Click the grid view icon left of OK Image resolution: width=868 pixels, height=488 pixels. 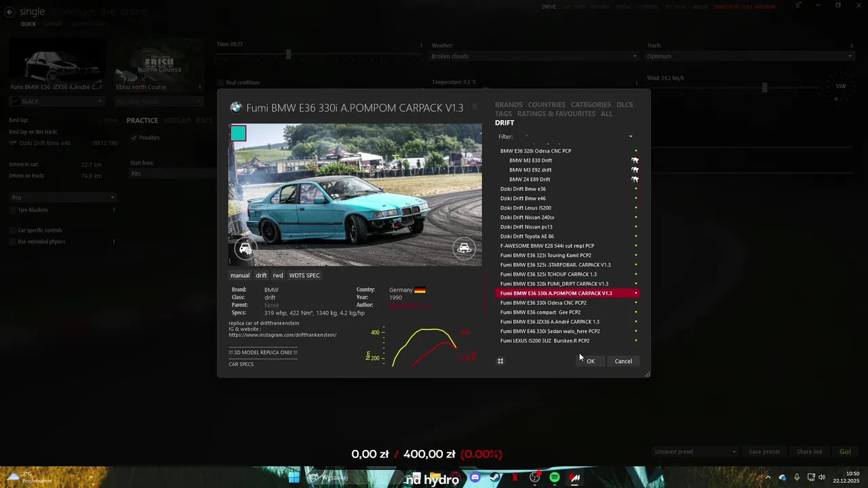(x=500, y=361)
